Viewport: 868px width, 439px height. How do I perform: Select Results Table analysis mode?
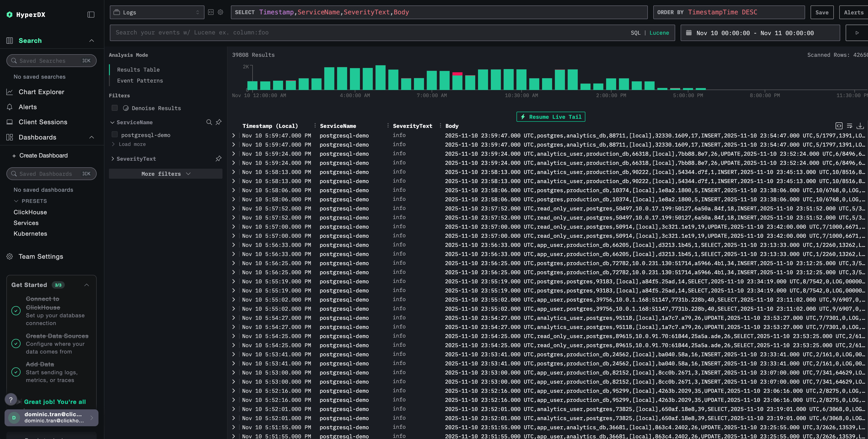click(x=138, y=70)
